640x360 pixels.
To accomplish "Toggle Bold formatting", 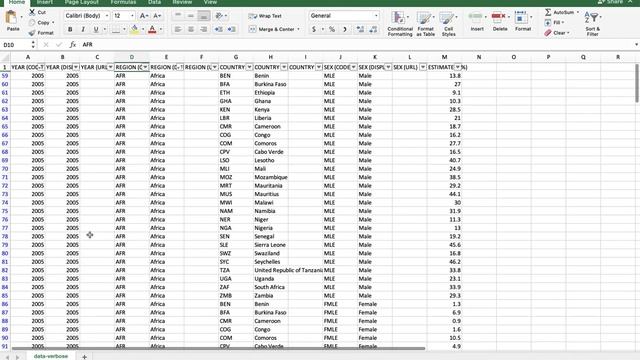I will (x=70, y=29).
